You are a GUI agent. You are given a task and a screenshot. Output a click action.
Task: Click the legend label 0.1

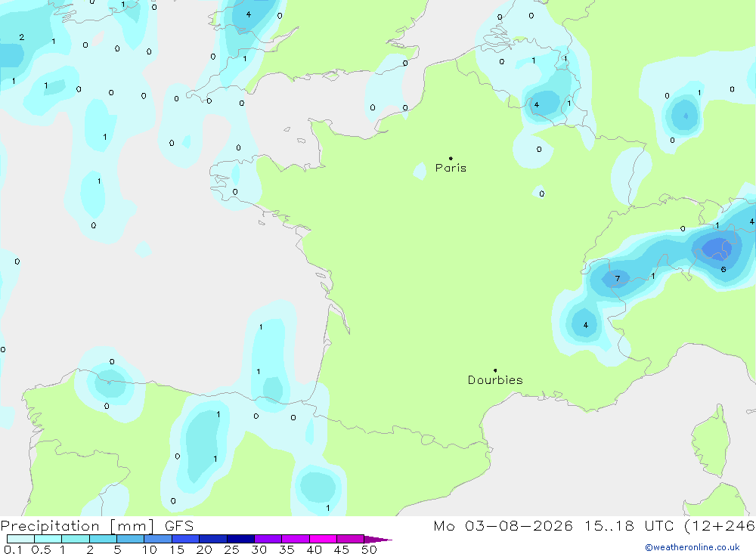13,549
